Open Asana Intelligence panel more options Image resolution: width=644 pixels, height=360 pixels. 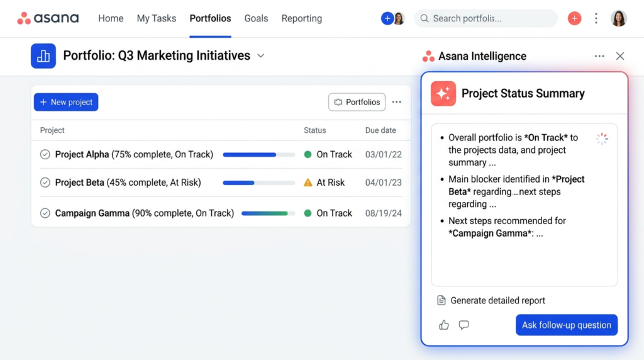(599, 56)
